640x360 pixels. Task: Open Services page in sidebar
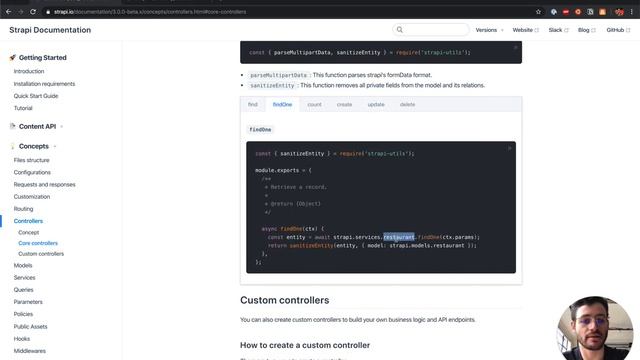[24, 278]
